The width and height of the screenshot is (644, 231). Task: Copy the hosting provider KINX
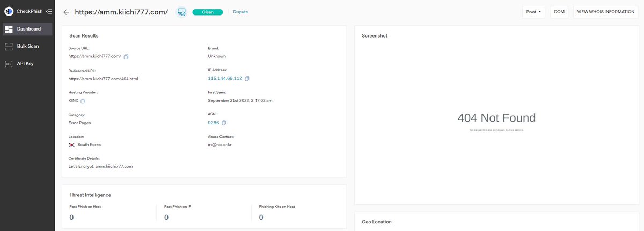(83, 101)
